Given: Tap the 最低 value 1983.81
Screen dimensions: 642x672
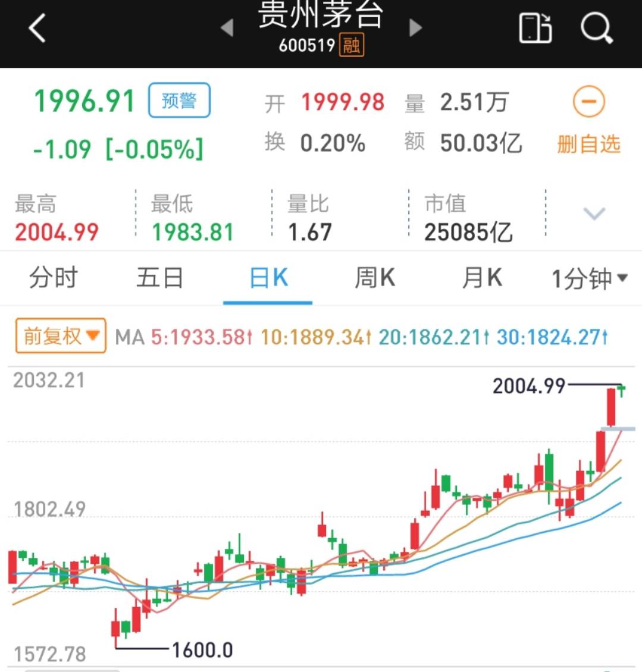Looking at the screenshot, I should coord(193,233).
